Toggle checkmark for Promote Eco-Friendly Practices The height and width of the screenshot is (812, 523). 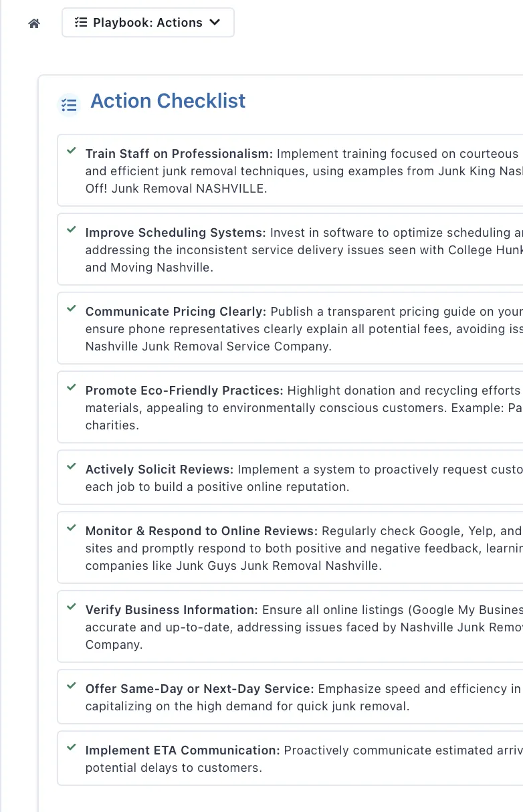pyautogui.click(x=72, y=389)
